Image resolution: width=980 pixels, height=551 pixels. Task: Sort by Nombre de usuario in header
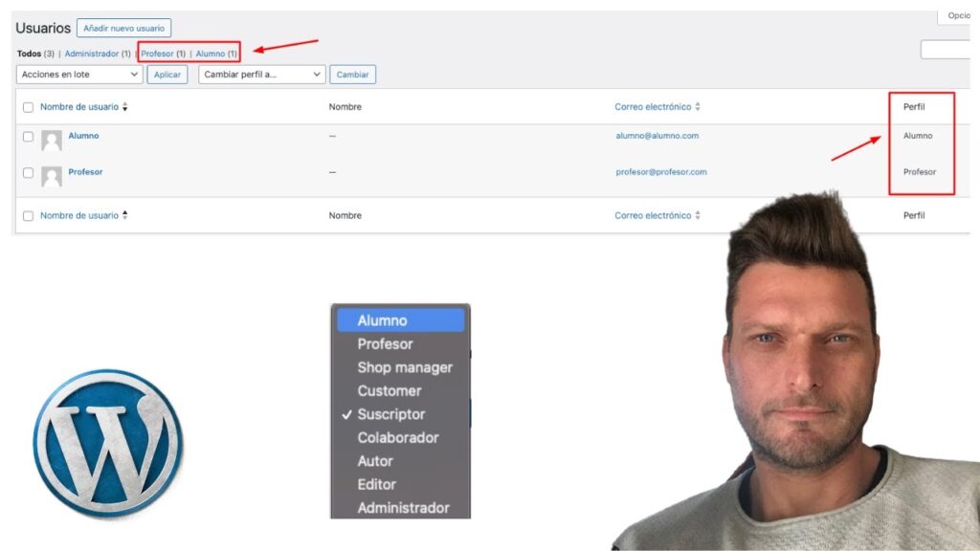point(79,107)
